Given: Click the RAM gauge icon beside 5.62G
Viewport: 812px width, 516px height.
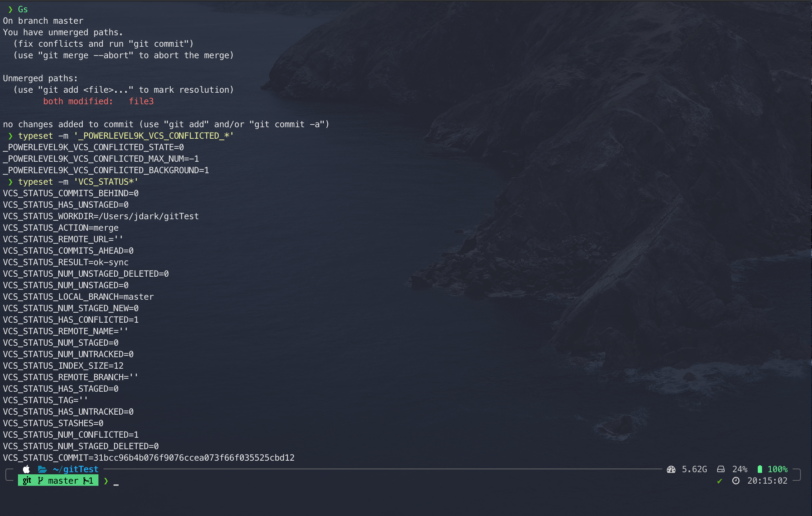Looking at the screenshot, I should click(x=671, y=469).
